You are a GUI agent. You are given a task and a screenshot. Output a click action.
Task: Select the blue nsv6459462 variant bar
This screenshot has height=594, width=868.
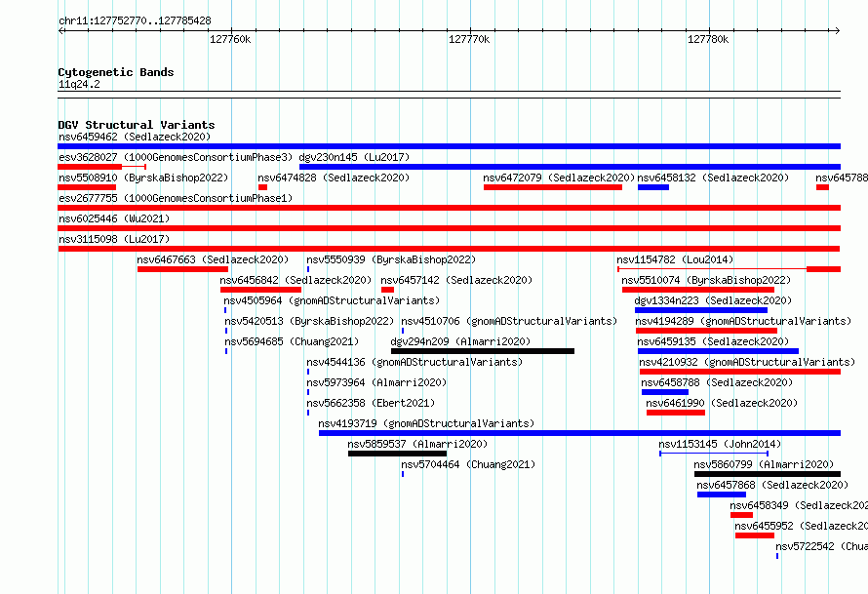click(x=449, y=146)
